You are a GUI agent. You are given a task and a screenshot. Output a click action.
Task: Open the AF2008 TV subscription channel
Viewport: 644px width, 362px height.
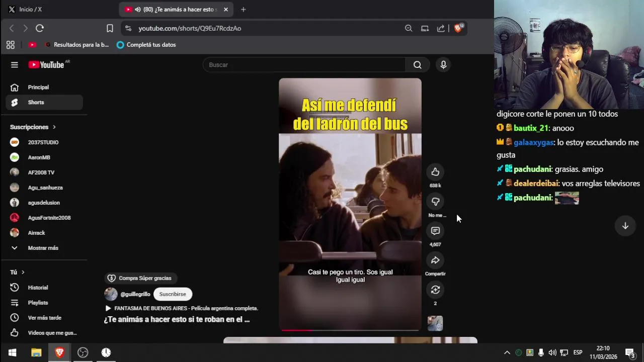(x=44, y=172)
